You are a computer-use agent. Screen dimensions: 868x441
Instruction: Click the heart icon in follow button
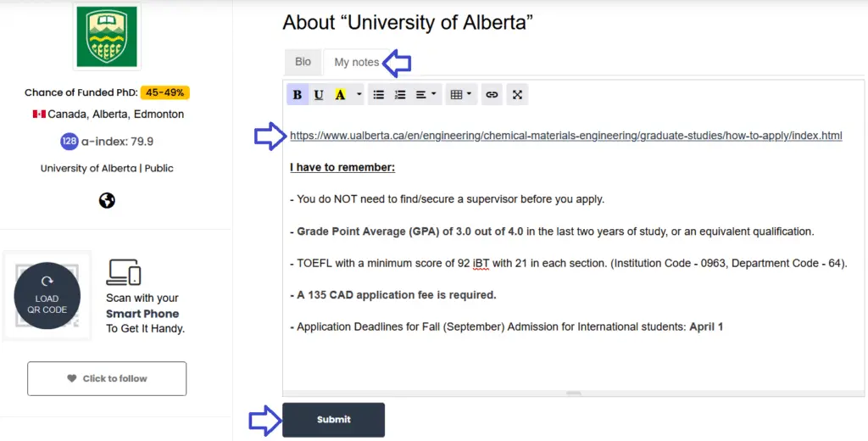(x=71, y=378)
